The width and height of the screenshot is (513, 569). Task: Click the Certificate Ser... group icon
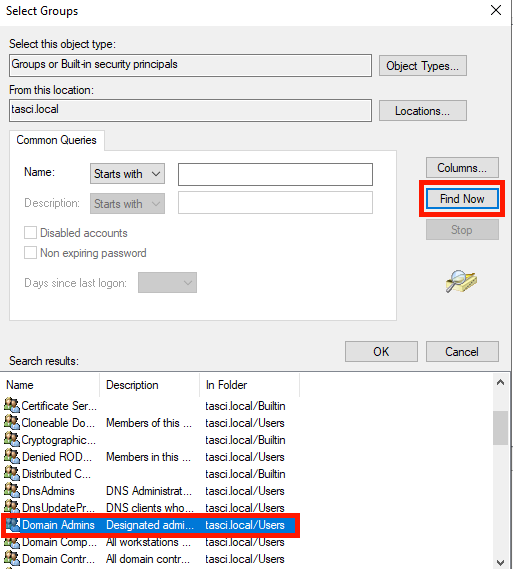tap(12, 405)
